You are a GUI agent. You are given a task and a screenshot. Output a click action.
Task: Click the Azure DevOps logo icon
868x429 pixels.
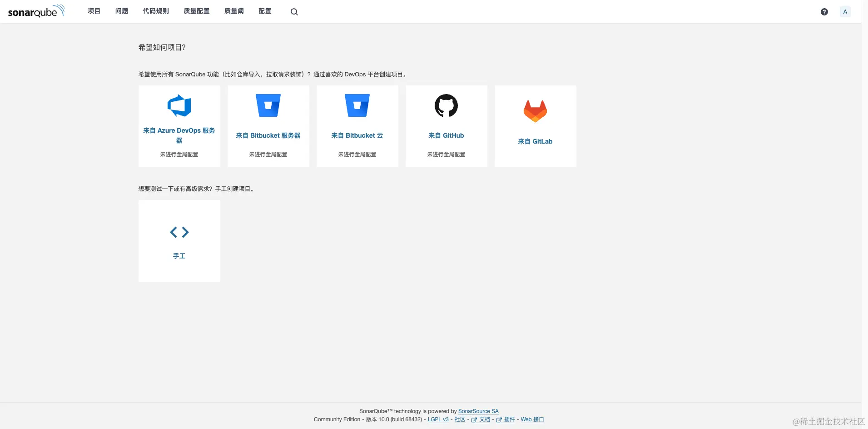(x=179, y=105)
